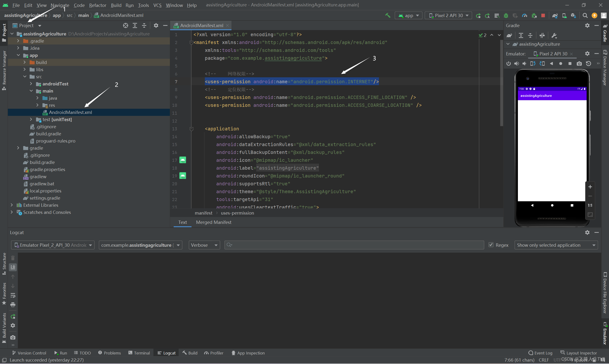Open the Show only selected application dropdown
Viewport: 609px width, 364px height.
pos(556,245)
